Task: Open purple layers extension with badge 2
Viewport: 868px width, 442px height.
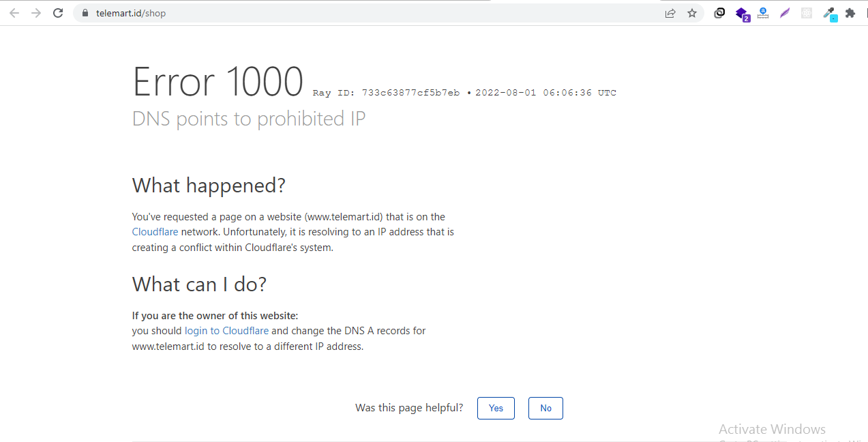Action: (742, 14)
